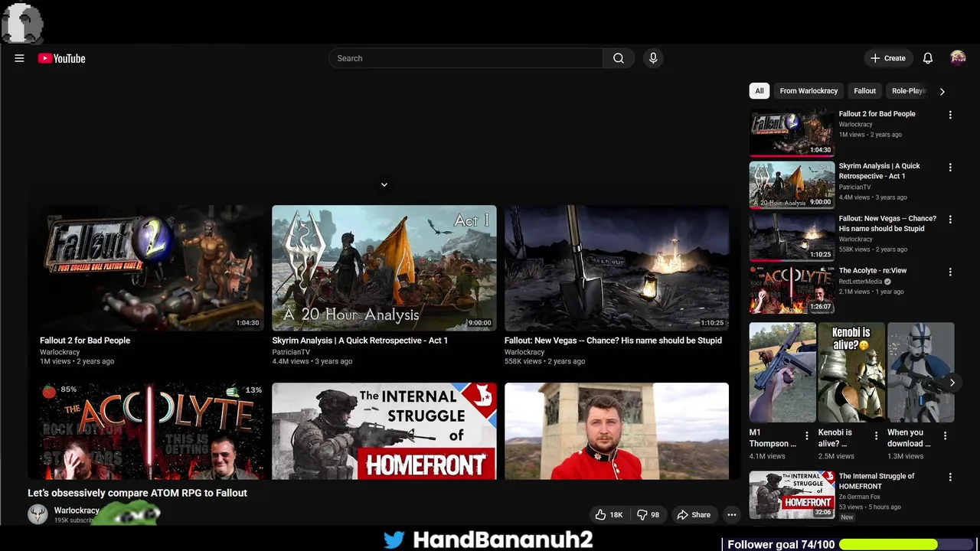Open sidebar Homefront video thumbnail
980x551 pixels.
coord(792,495)
